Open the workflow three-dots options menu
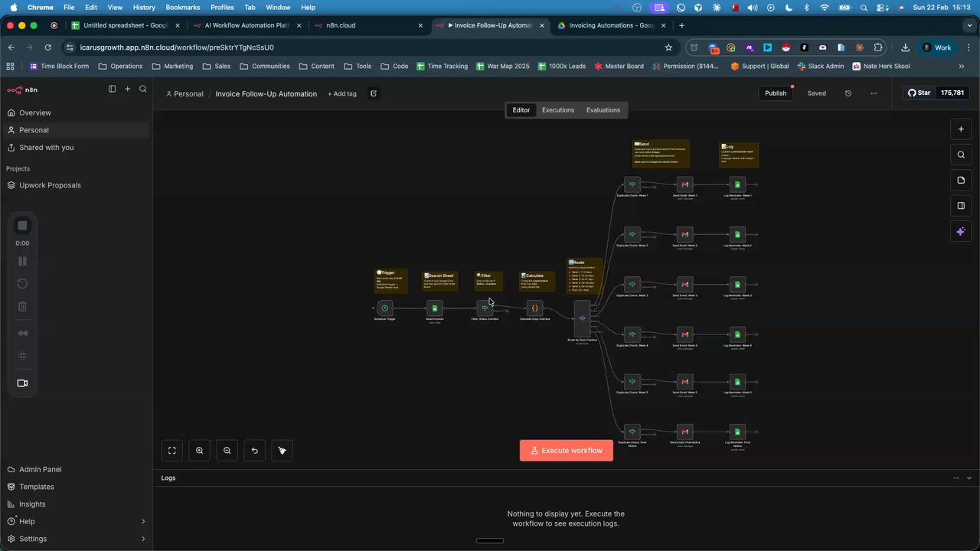Image resolution: width=980 pixels, height=551 pixels. click(874, 93)
